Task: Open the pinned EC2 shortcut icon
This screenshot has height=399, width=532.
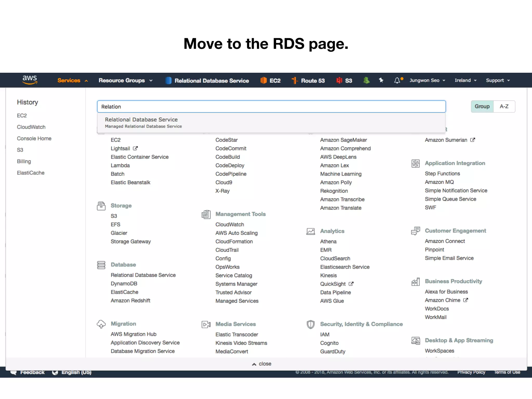Action: click(263, 81)
